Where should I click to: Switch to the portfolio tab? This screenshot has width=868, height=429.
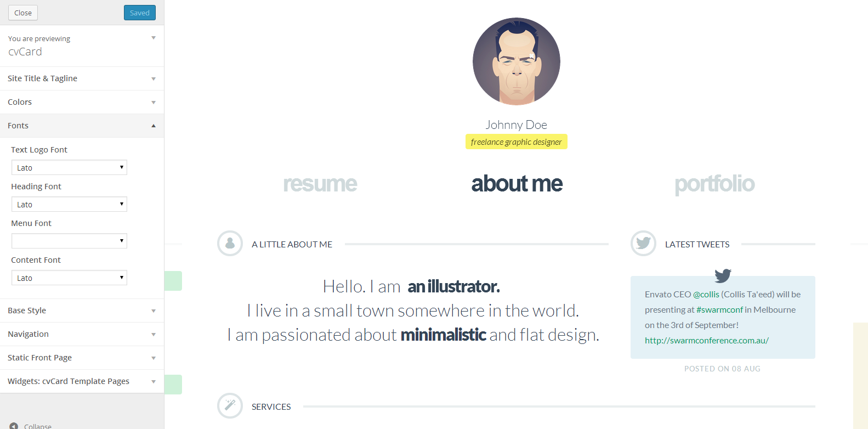[714, 184]
